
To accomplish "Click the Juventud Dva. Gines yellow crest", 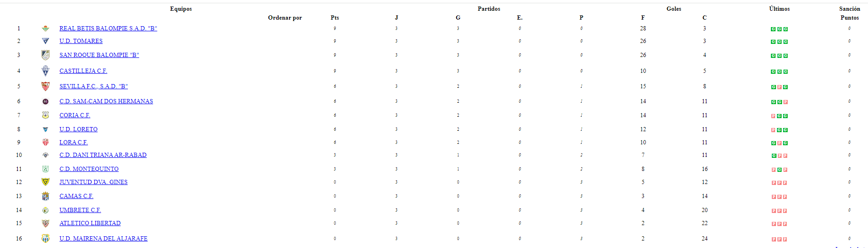I will click(x=45, y=182).
